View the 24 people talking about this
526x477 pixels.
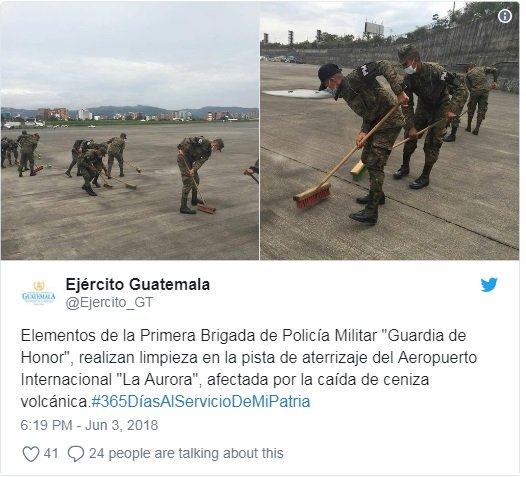pyautogui.click(x=186, y=454)
